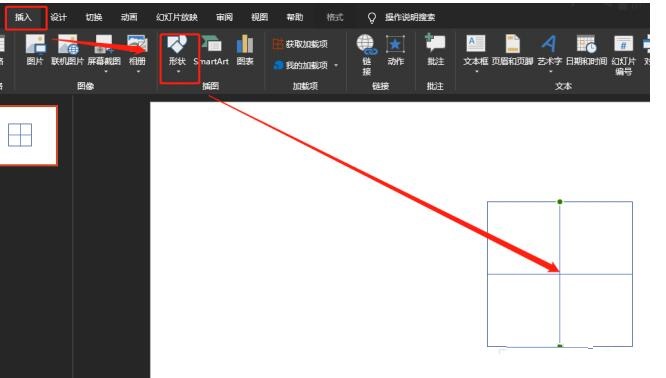
Task: Insert a 批注 comment
Action: [435, 51]
